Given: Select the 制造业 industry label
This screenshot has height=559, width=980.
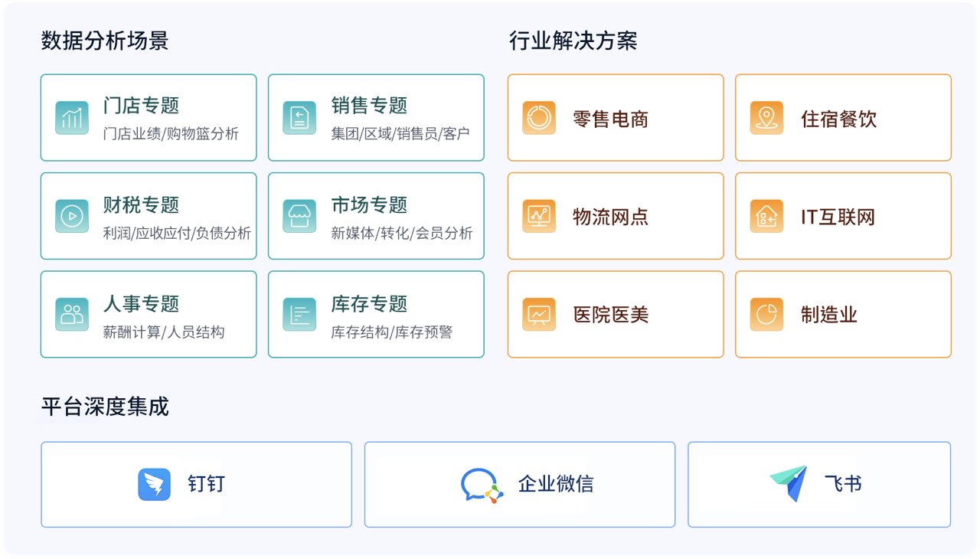Looking at the screenshot, I should tap(829, 315).
